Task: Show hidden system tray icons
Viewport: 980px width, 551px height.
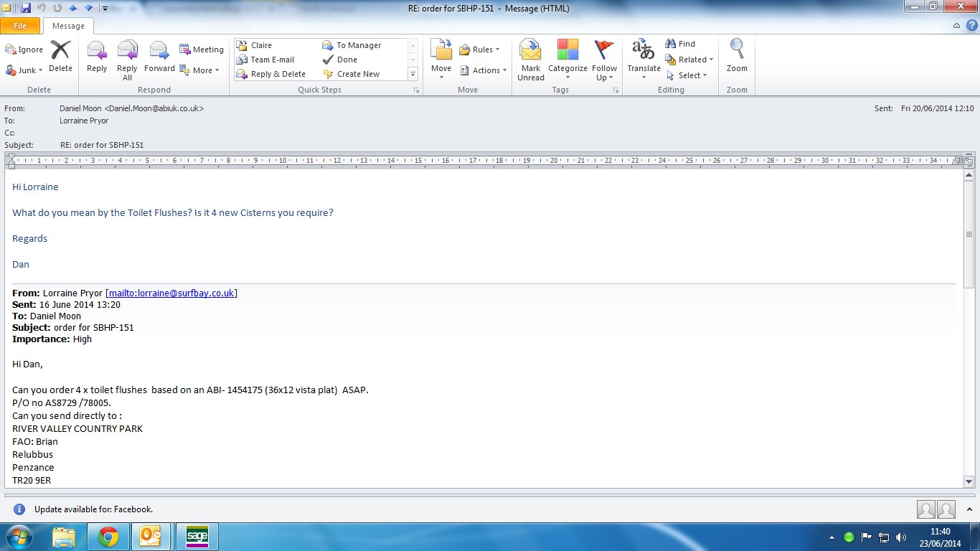Action: 832,537
